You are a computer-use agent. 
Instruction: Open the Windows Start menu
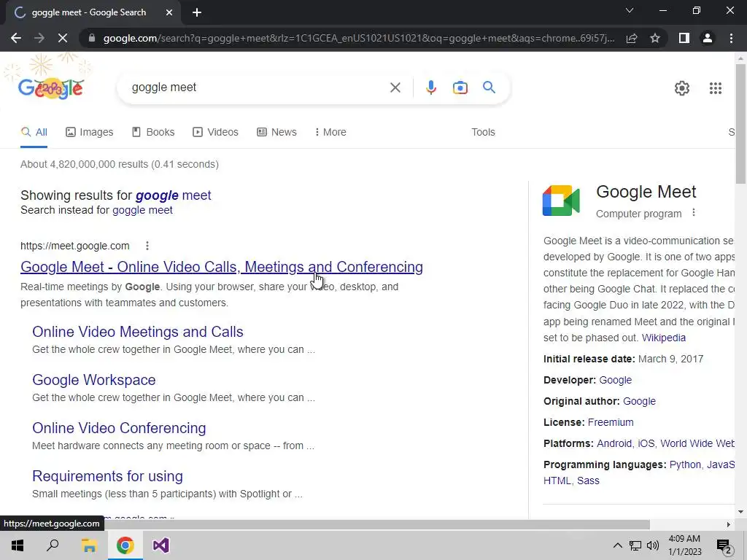click(x=18, y=545)
